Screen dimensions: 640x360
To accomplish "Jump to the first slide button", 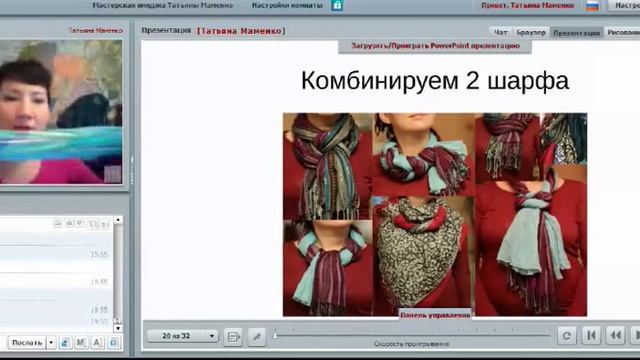I will [591, 336].
